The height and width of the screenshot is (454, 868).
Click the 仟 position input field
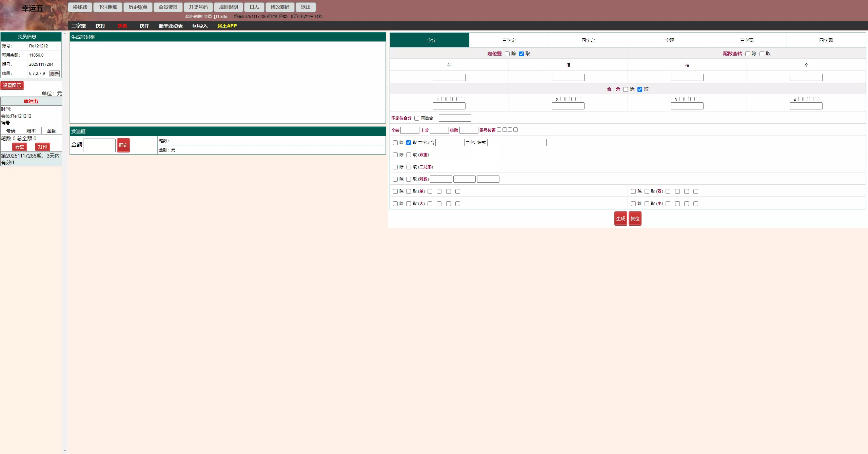pos(449,78)
